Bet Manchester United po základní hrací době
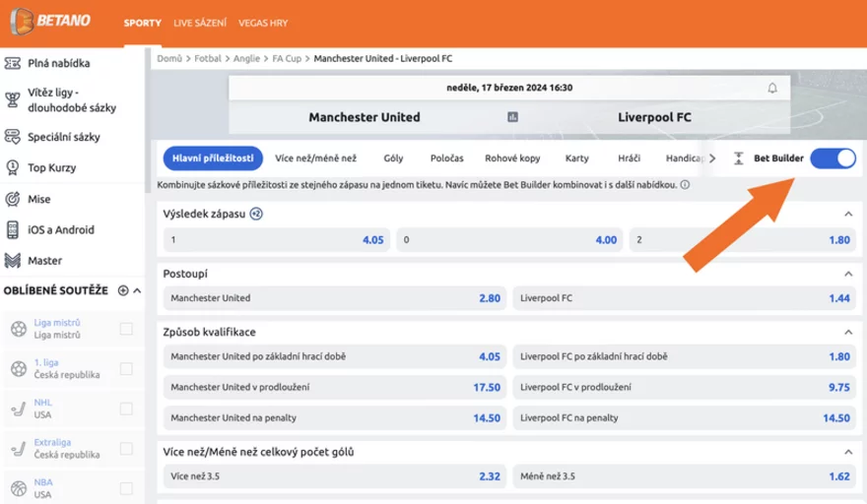Image resolution: width=867 pixels, height=504 pixels. (335, 357)
